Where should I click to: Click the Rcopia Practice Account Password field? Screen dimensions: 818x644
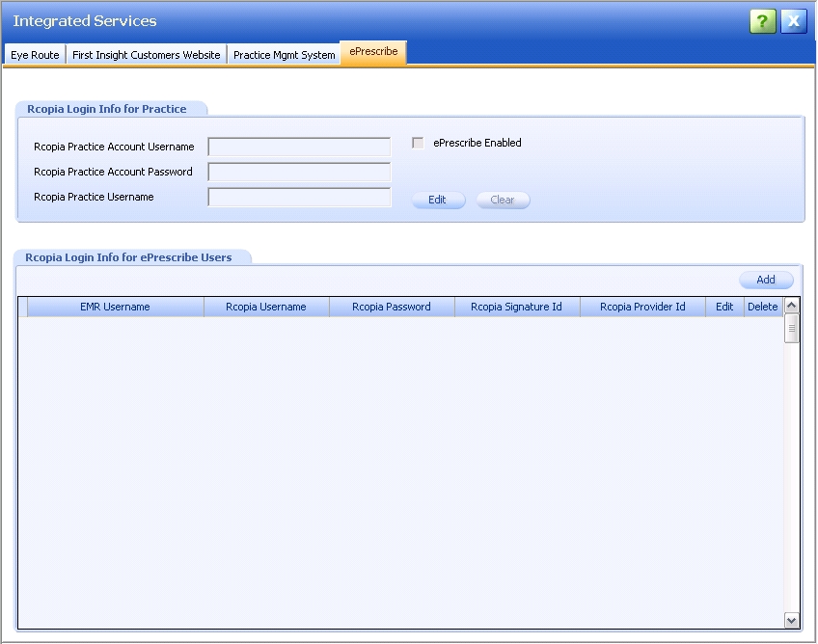coord(299,173)
